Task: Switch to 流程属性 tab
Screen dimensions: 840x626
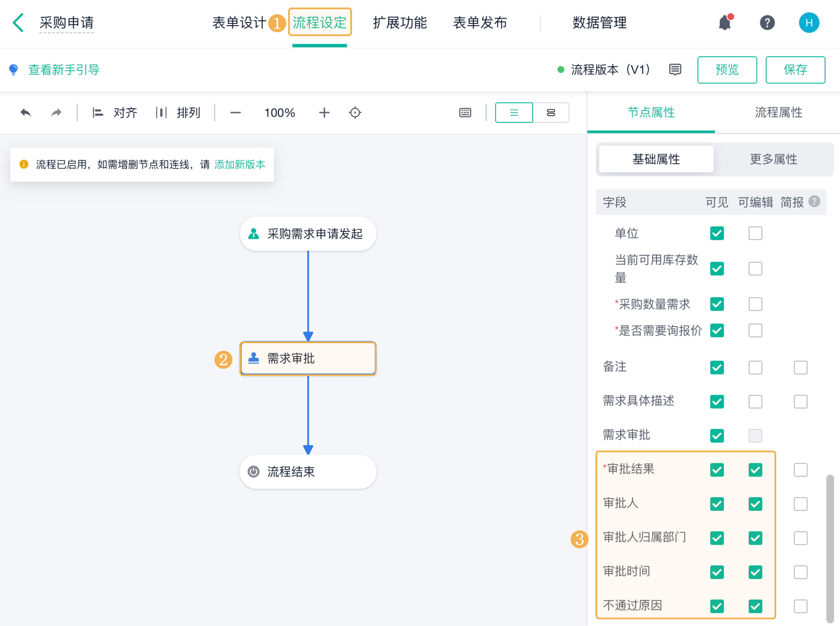Action: point(778,112)
